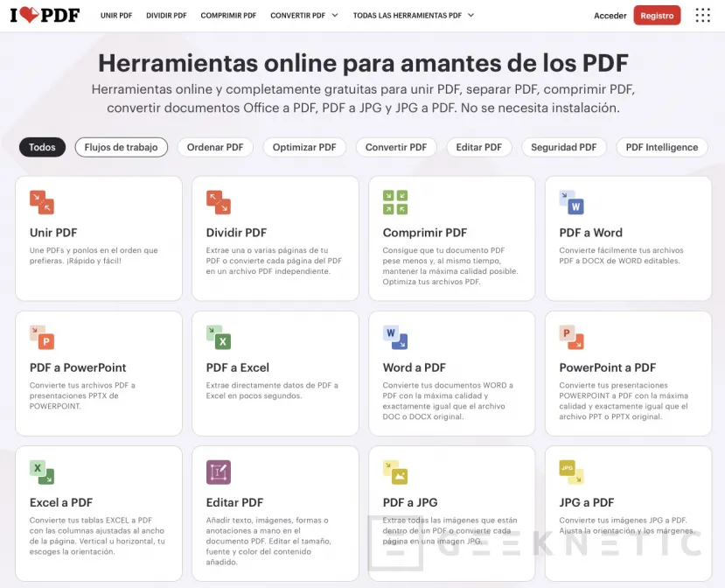Click the Excel a PDF icon
Image resolution: width=725 pixels, height=588 pixels.
(42, 472)
